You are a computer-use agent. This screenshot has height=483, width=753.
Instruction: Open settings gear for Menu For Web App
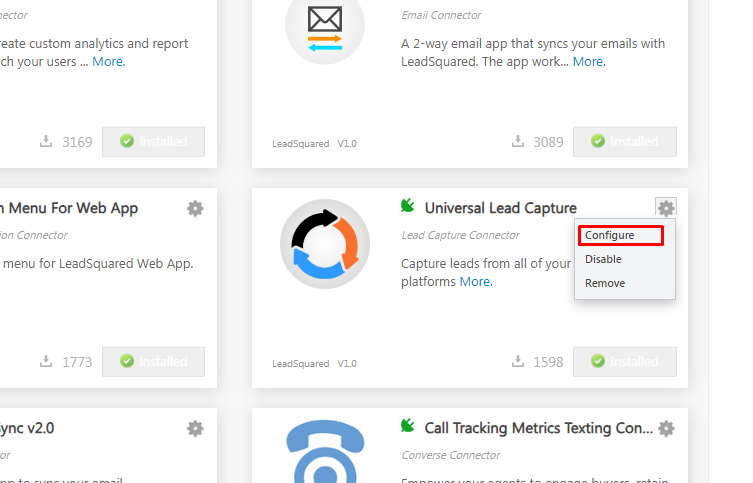(x=195, y=208)
